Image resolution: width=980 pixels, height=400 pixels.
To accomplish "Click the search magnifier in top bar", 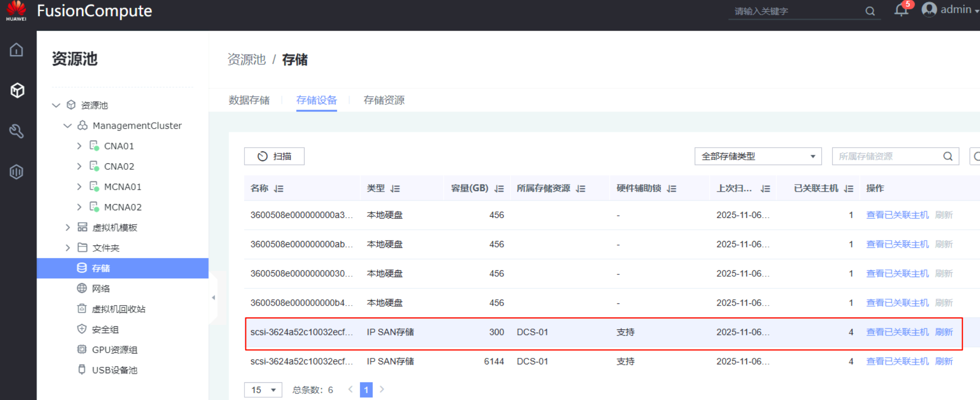I will [870, 11].
